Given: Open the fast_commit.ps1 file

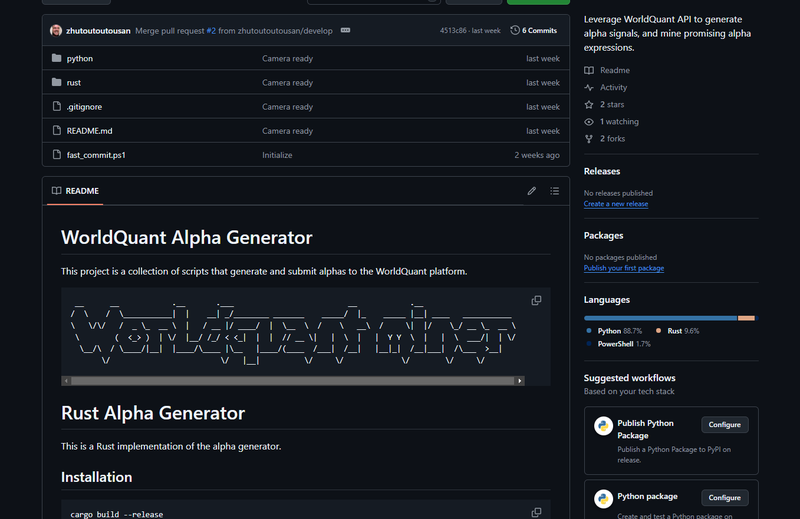Looking at the screenshot, I should 96,155.
